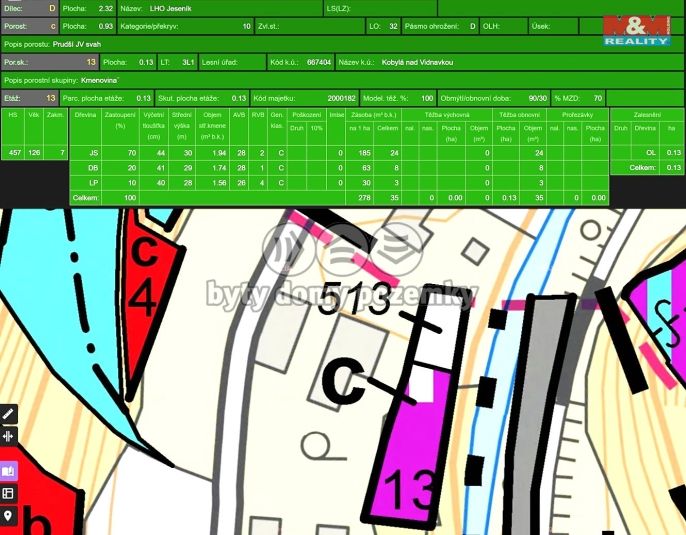686x535 pixels.
Task: Select the ruler measurement tool
Action: tap(8, 414)
